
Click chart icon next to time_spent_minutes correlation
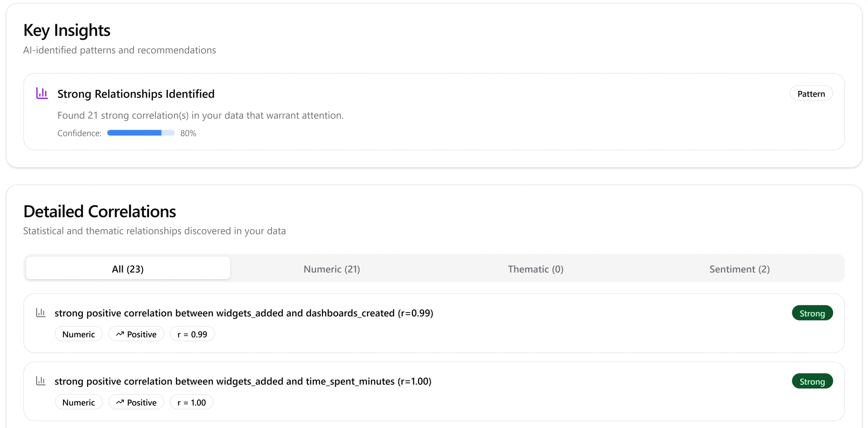click(41, 381)
